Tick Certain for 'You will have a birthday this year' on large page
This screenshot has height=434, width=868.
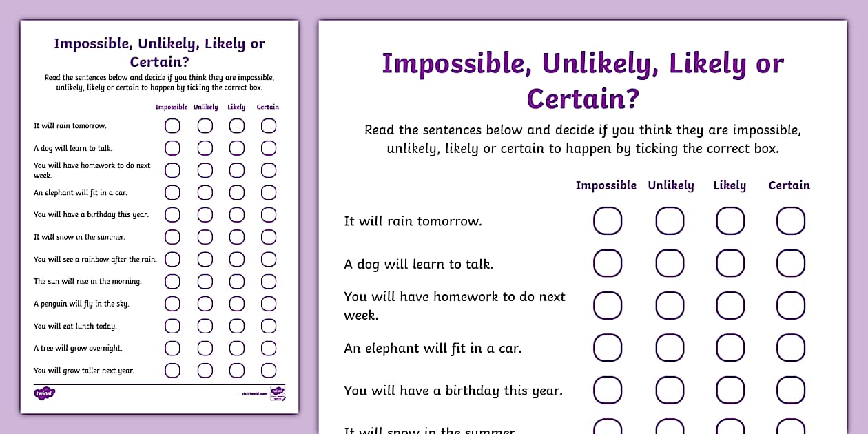(791, 390)
